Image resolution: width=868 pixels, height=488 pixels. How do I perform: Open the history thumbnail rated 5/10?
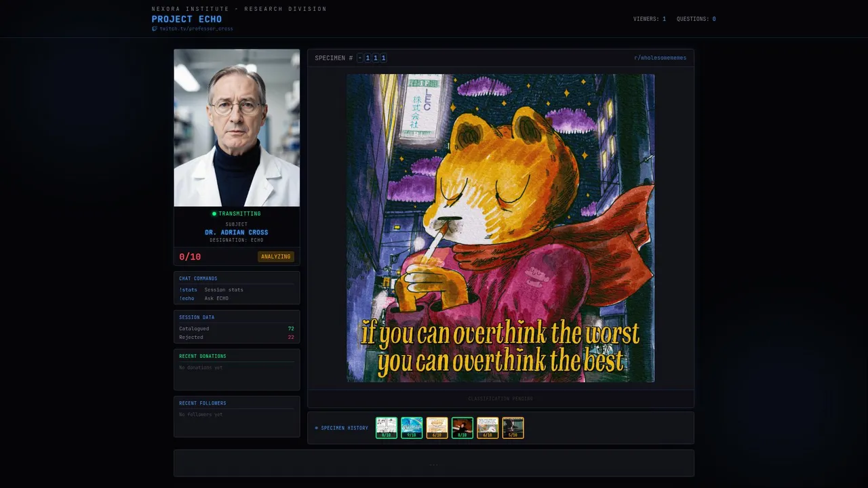[x=513, y=428]
